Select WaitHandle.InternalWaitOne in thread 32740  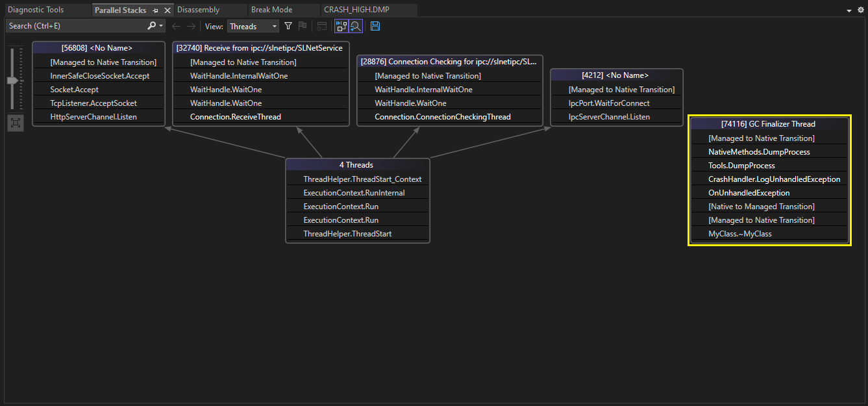click(x=261, y=76)
